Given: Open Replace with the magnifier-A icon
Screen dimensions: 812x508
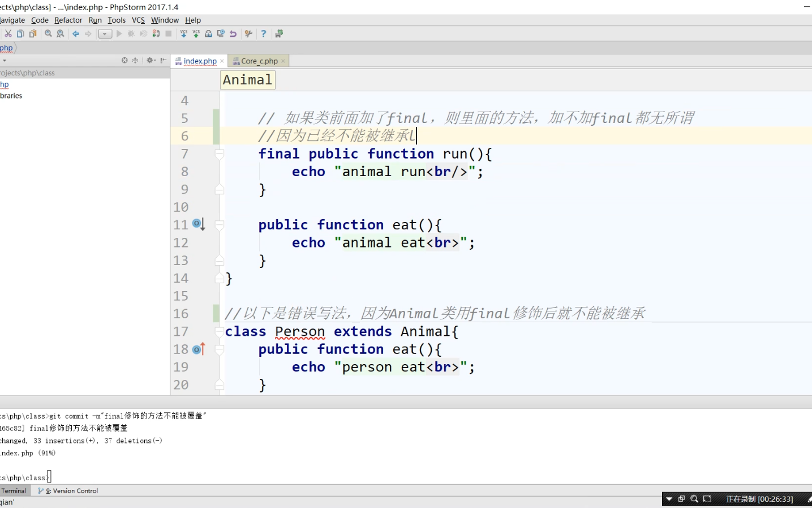Looking at the screenshot, I should coord(61,34).
